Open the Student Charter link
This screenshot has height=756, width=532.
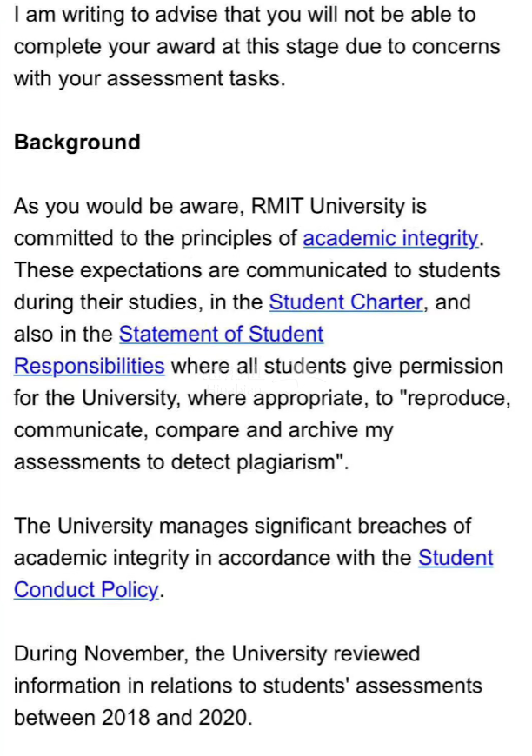(346, 302)
